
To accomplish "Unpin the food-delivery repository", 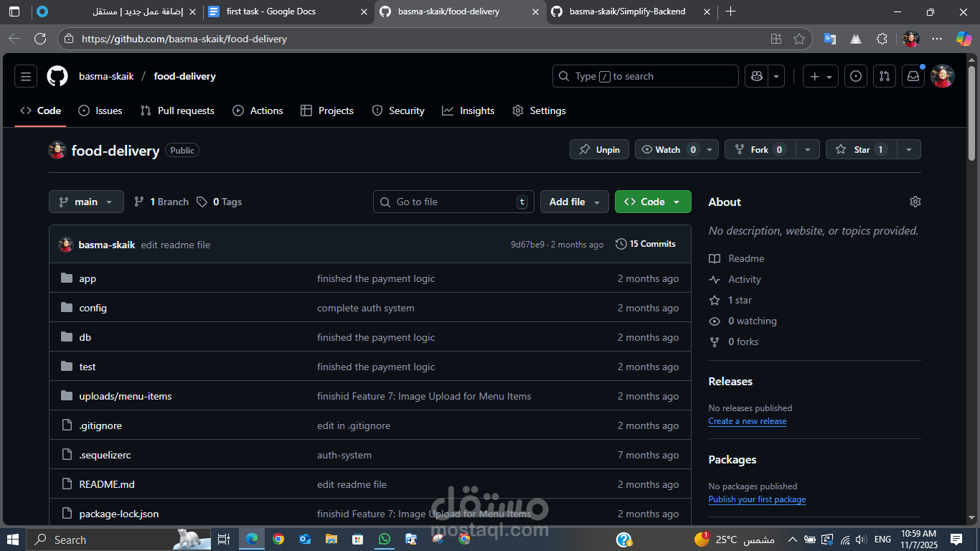I will point(599,149).
